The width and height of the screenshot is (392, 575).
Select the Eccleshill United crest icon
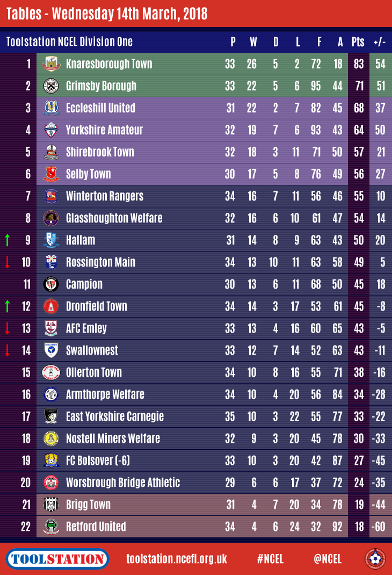(x=51, y=108)
